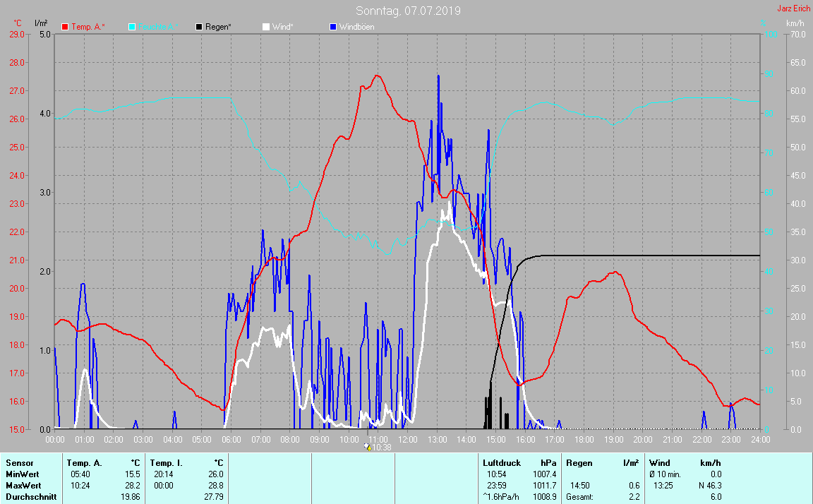813x504 pixels.
Task: Click the 12:00 time axis label
Action: click(x=407, y=440)
